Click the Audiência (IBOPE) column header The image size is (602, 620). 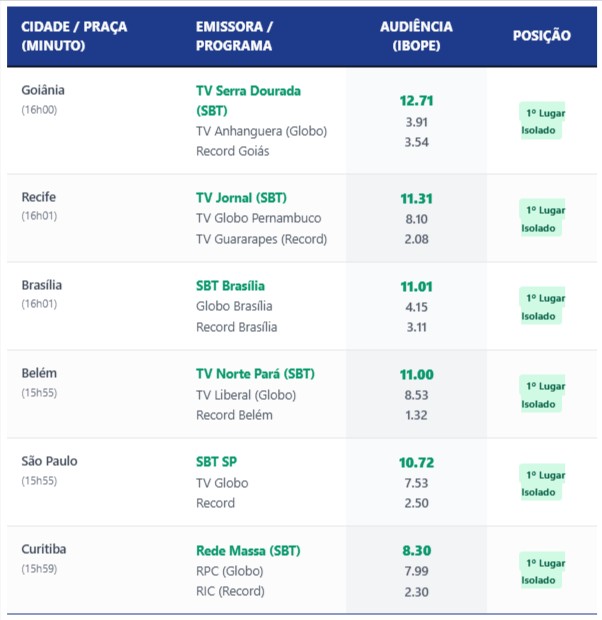(416, 36)
